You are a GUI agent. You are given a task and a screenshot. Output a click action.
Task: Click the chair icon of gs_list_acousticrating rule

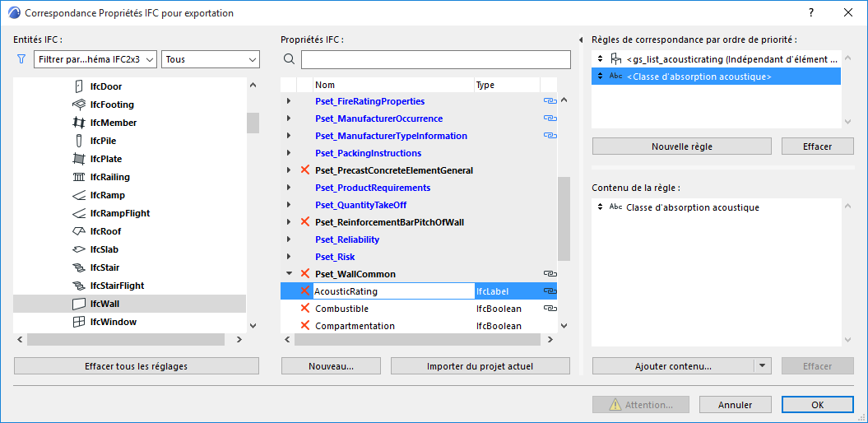pyautogui.click(x=615, y=58)
